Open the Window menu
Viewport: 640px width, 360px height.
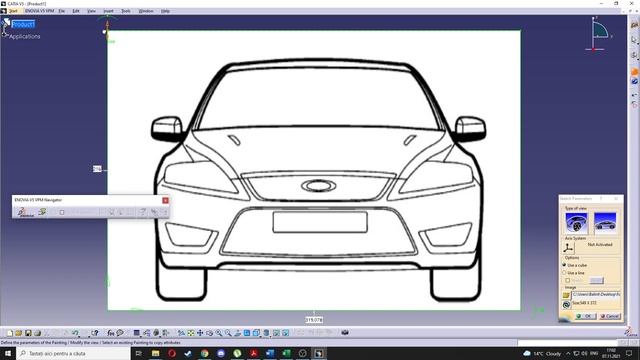pos(146,11)
